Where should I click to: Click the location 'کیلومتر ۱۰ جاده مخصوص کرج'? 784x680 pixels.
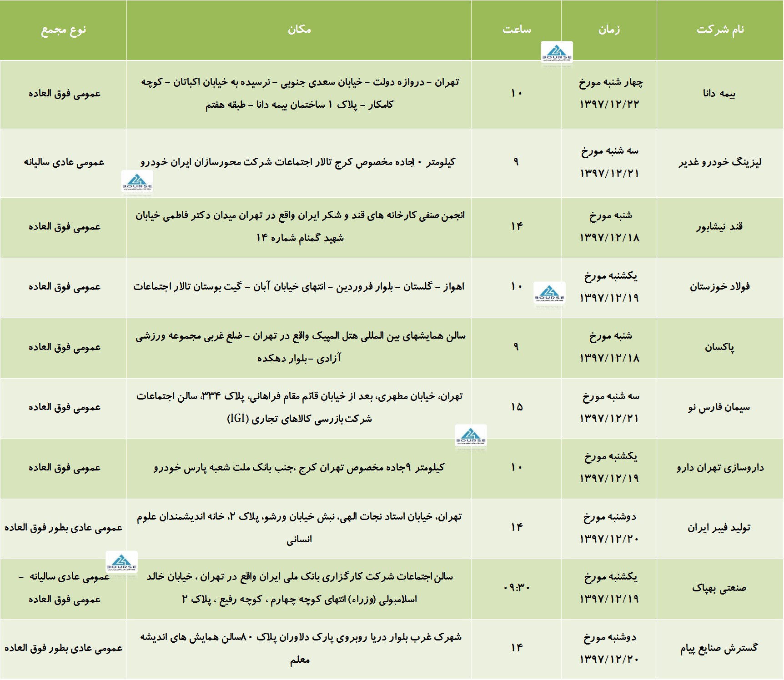coord(298,162)
